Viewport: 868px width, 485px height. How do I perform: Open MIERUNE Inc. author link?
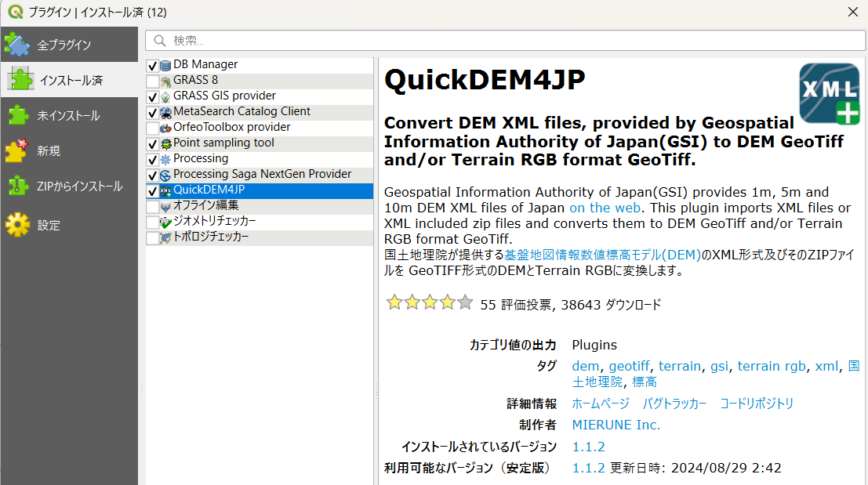coord(616,425)
